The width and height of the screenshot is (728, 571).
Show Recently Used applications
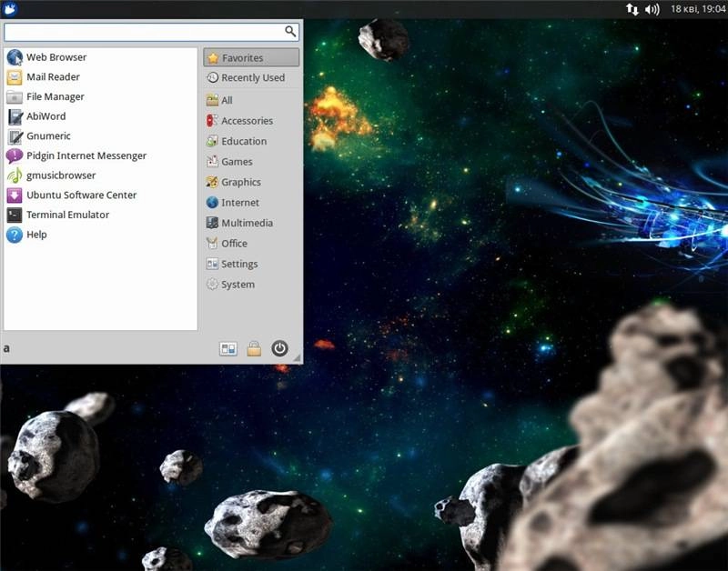tap(251, 77)
